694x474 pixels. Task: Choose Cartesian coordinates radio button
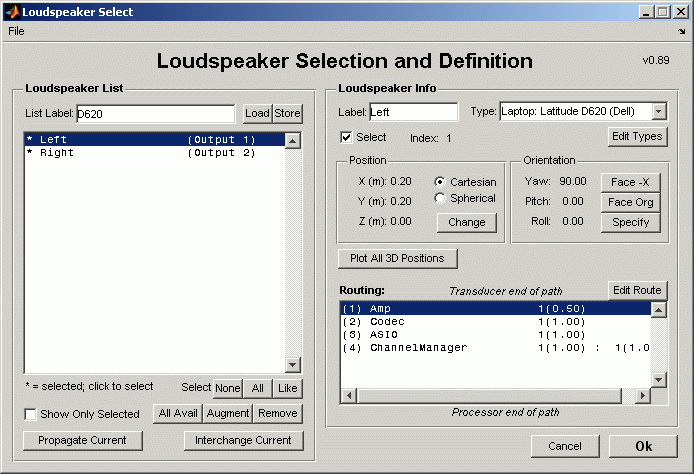[440, 182]
